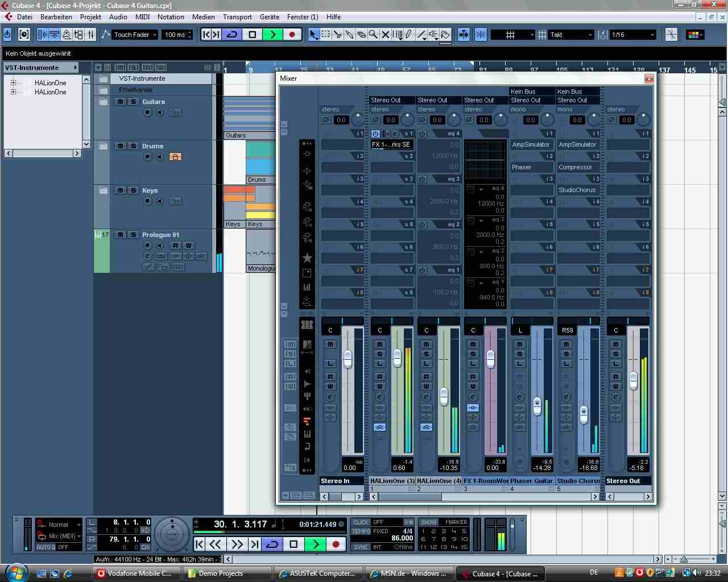Viewport: 728px width, 582px height.
Task: Enable record on Guitars track
Action: 148,113
